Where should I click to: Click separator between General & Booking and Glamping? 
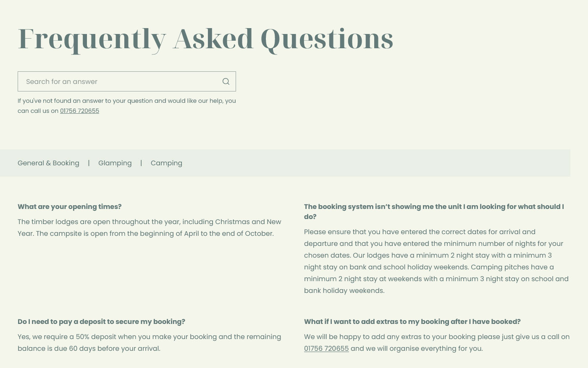click(x=89, y=163)
